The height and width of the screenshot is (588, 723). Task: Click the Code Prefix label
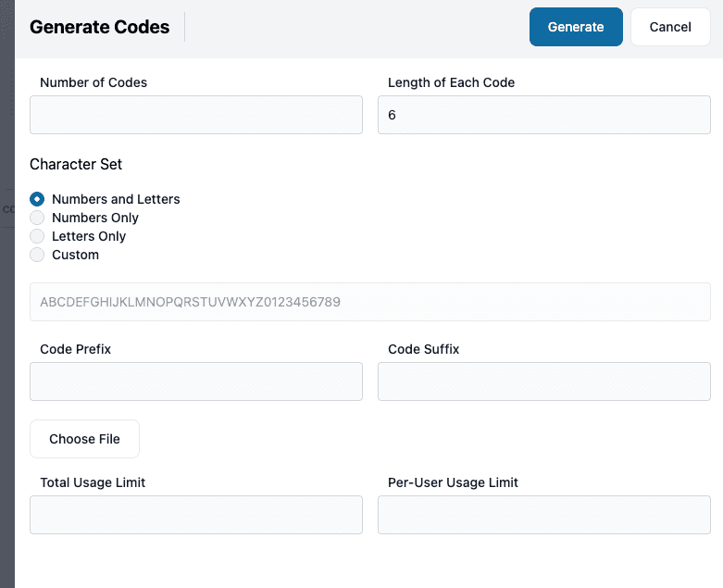(75, 349)
